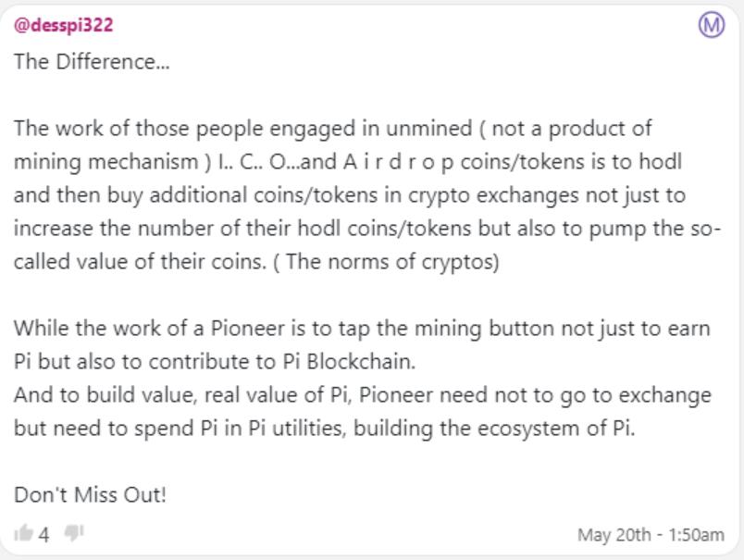
Task: Click the line starting "While the work of a Pioneer"
Action: coord(362,329)
